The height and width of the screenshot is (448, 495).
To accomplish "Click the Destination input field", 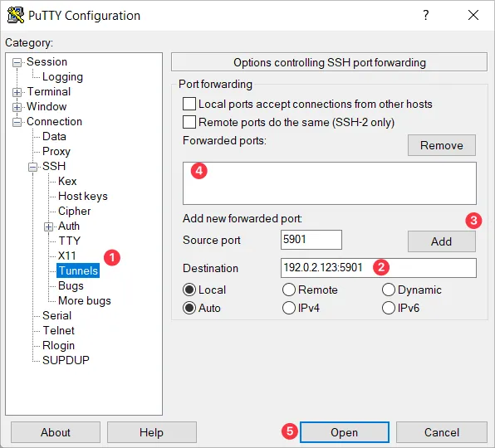I will [378, 268].
